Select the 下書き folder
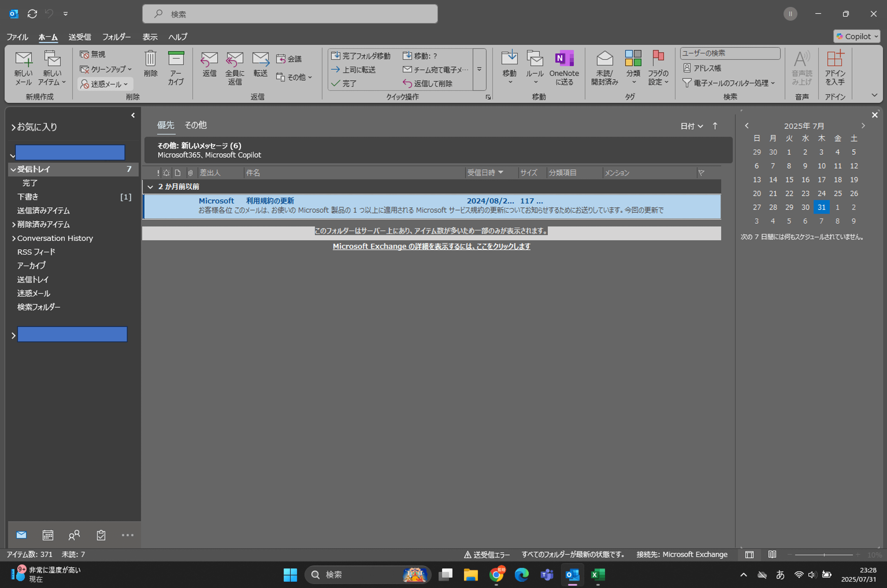Image resolution: width=887 pixels, height=588 pixels. pyautogui.click(x=74, y=197)
